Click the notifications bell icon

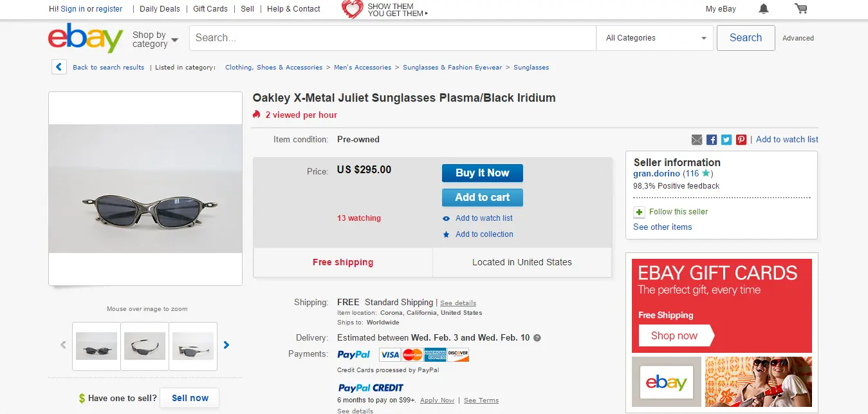point(764,9)
